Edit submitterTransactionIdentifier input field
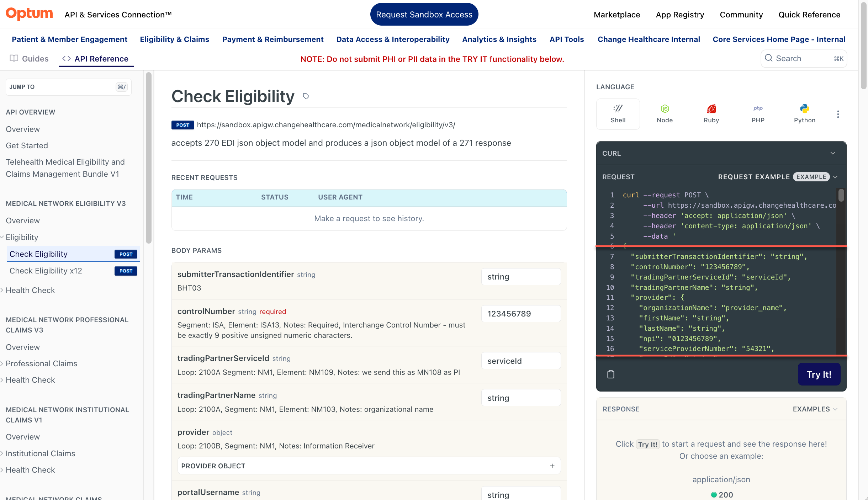This screenshot has width=868, height=500. pyautogui.click(x=521, y=277)
